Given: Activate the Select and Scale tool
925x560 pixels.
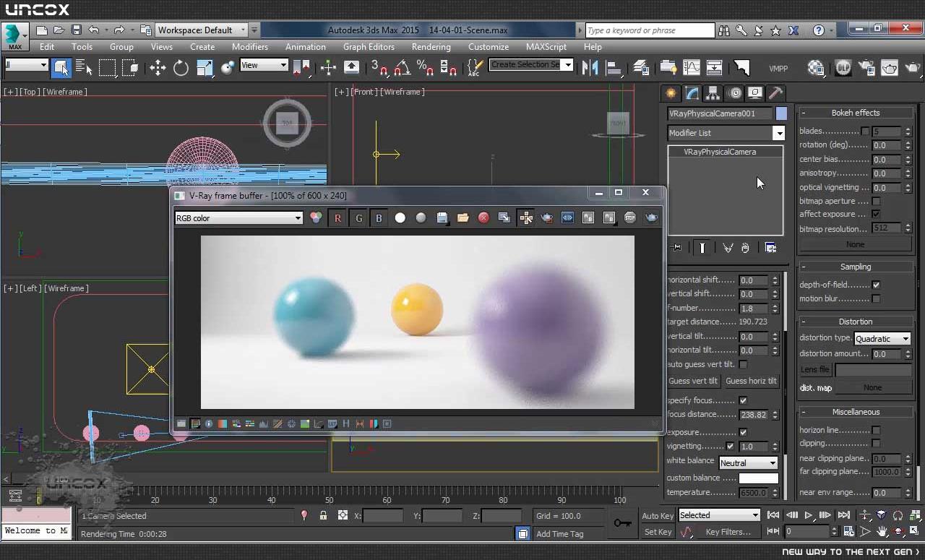Looking at the screenshot, I should (205, 68).
